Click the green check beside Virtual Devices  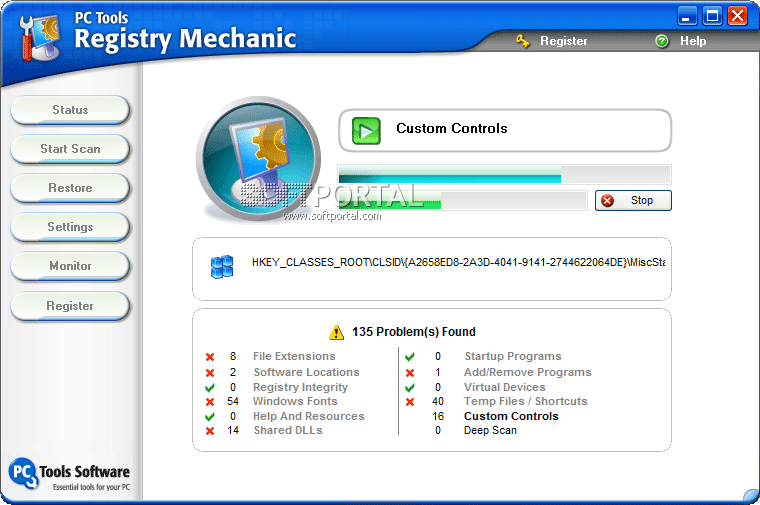[x=410, y=388]
